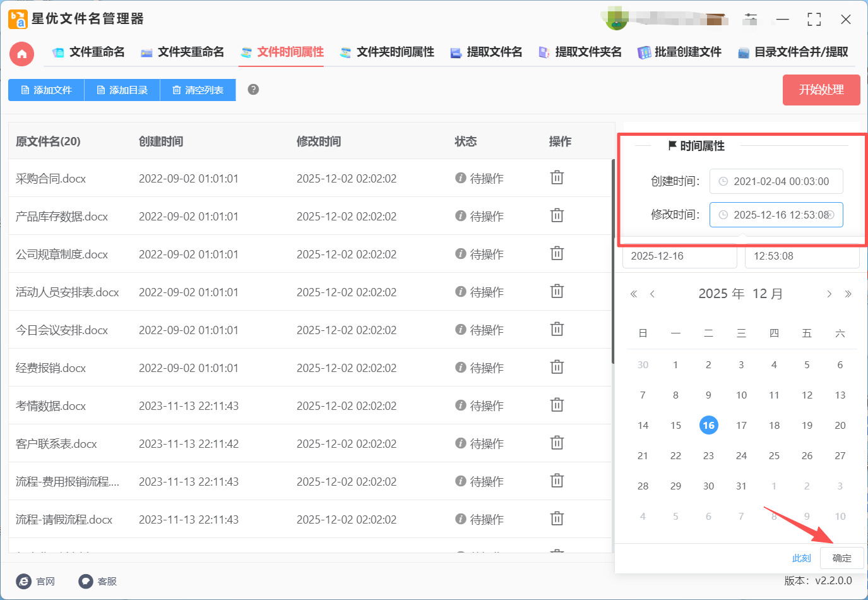Click trash icon for 经费报销.docx
This screenshot has height=600, width=868.
click(x=557, y=368)
